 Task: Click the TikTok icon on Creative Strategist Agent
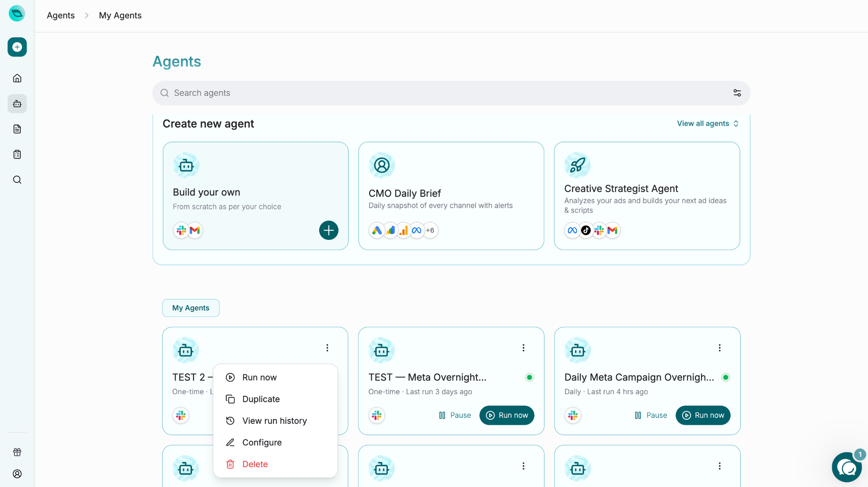(586, 230)
